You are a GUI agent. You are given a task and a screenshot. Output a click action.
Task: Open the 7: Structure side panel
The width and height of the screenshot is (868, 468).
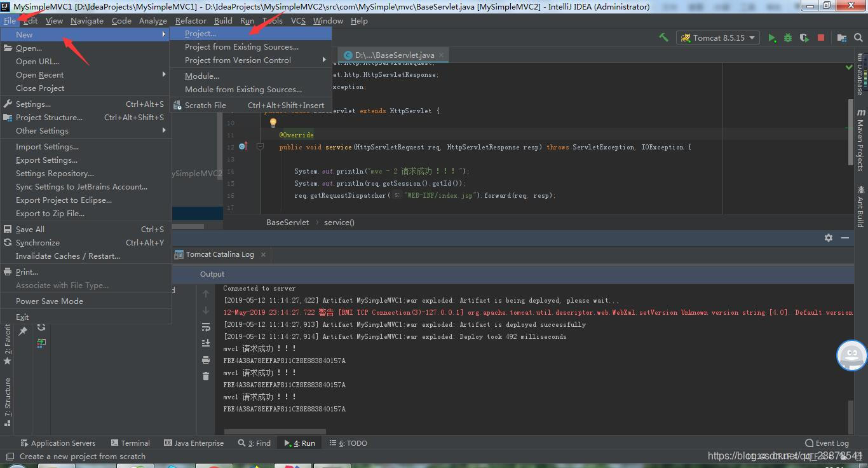tap(8, 401)
